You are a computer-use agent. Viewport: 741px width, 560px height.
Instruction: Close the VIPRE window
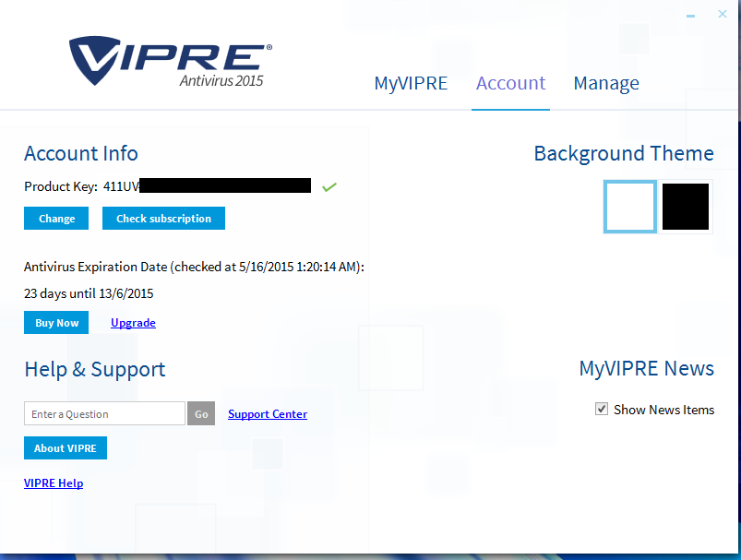tap(723, 14)
